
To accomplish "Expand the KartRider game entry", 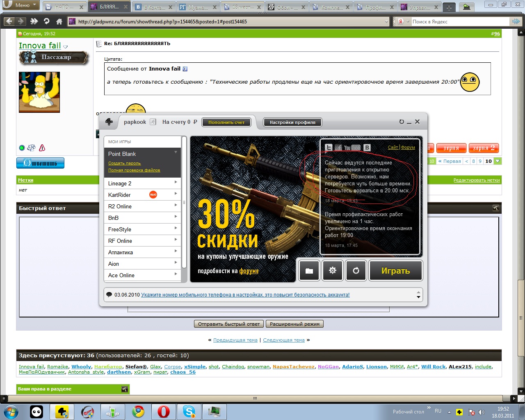I will click(176, 194).
